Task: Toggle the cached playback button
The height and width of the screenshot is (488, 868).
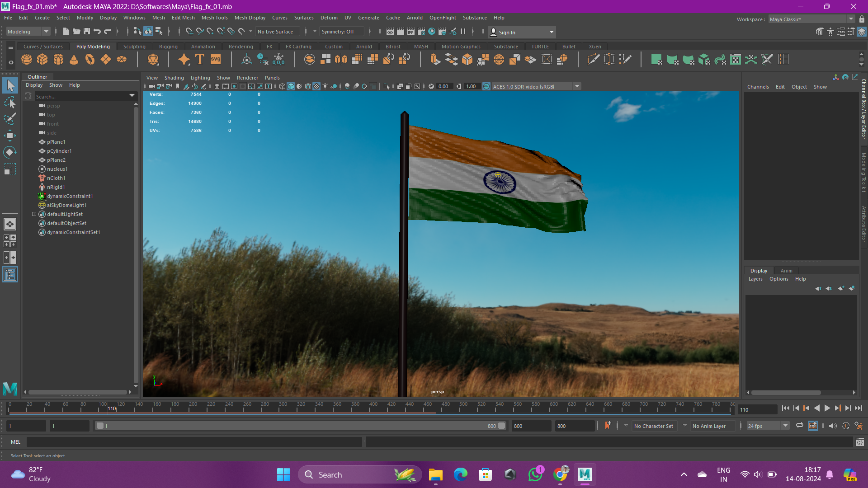Action: (x=813, y=426)
